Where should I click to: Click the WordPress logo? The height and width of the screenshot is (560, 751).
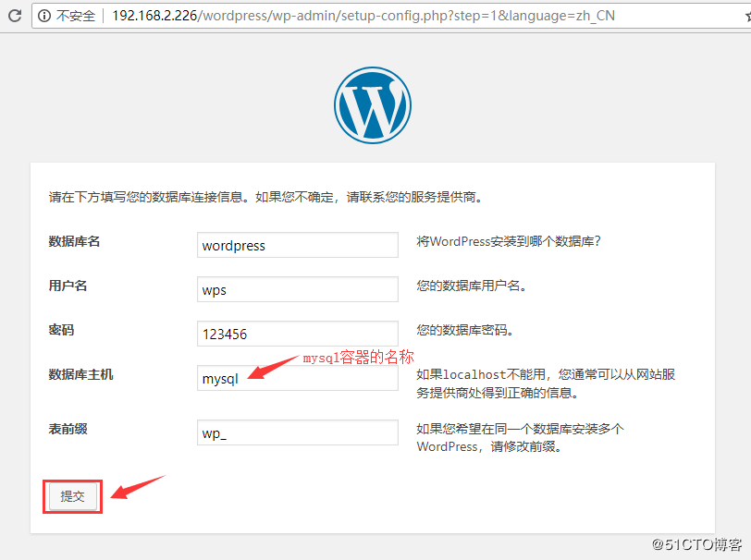tap(373, 104)
